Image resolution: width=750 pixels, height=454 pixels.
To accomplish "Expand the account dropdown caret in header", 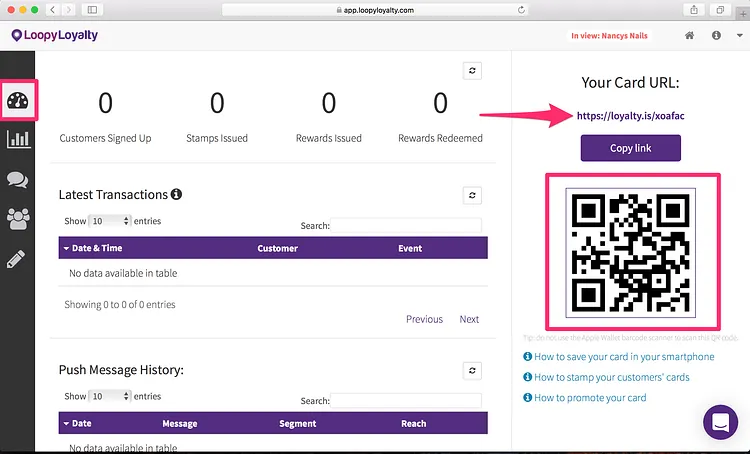I will coord(739,35).
